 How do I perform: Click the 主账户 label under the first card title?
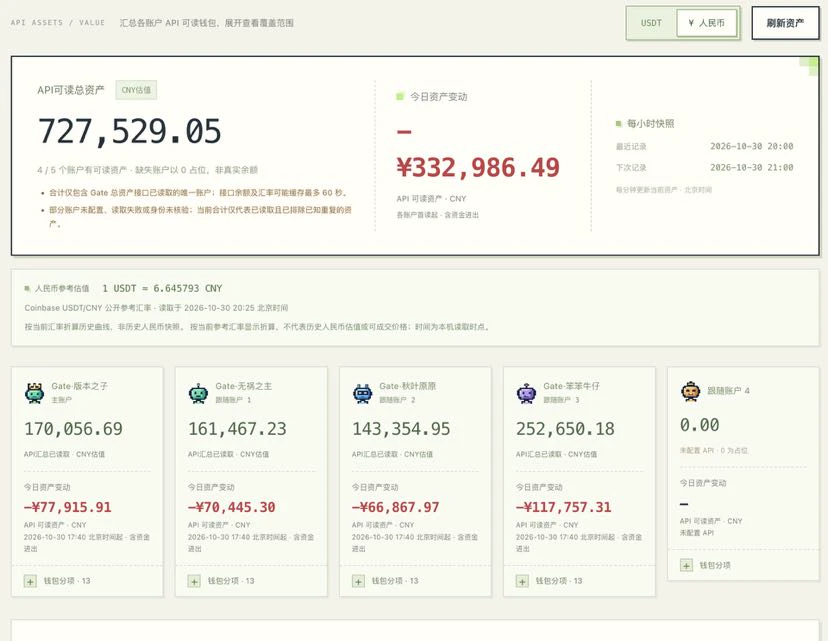coord(61,400)
